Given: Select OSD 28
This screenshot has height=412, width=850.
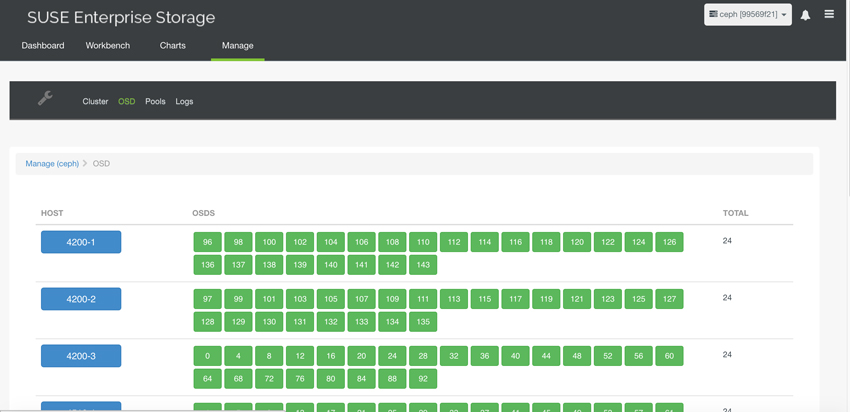Looking at the screenshot, I should click(x=423, y=356).
